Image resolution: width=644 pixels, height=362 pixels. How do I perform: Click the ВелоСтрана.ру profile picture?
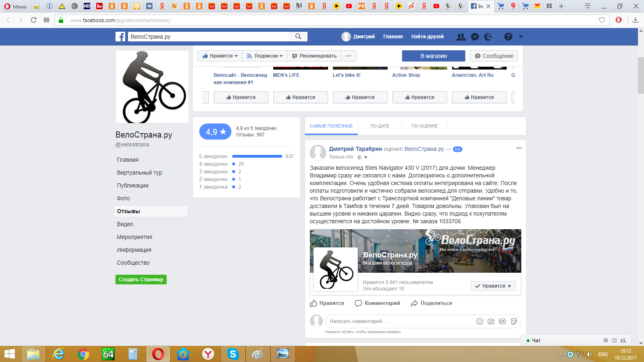[x=152, y=87]
